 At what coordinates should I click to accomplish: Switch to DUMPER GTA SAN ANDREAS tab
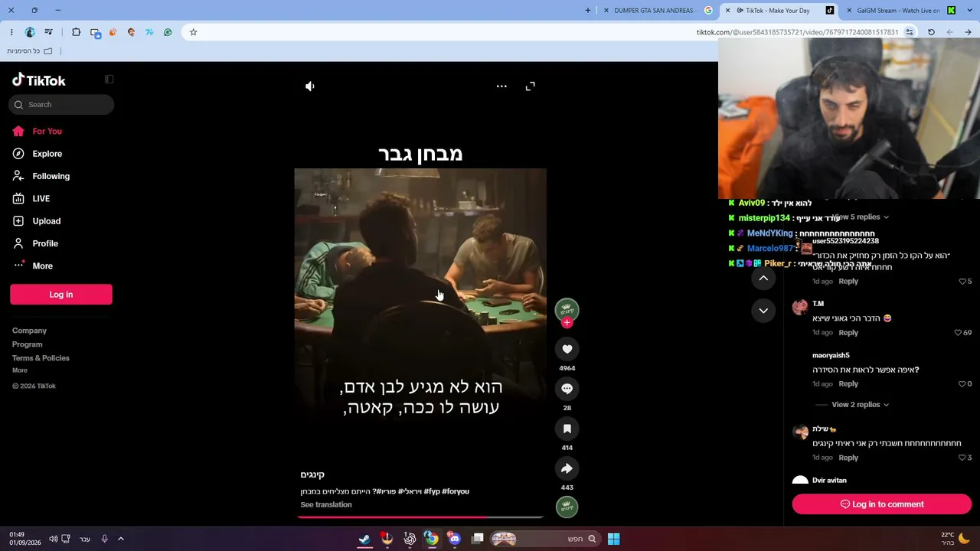(657, 11)
